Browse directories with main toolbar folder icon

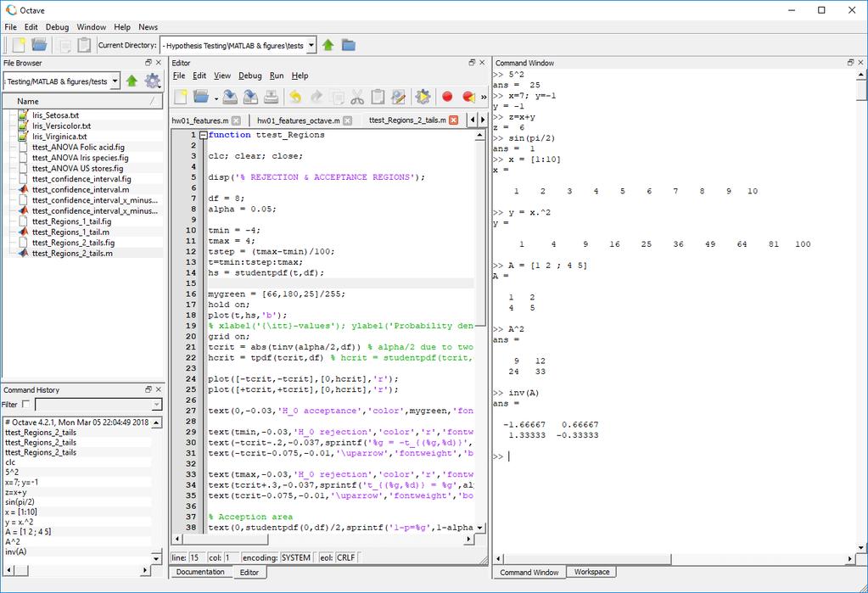point(349,45)
